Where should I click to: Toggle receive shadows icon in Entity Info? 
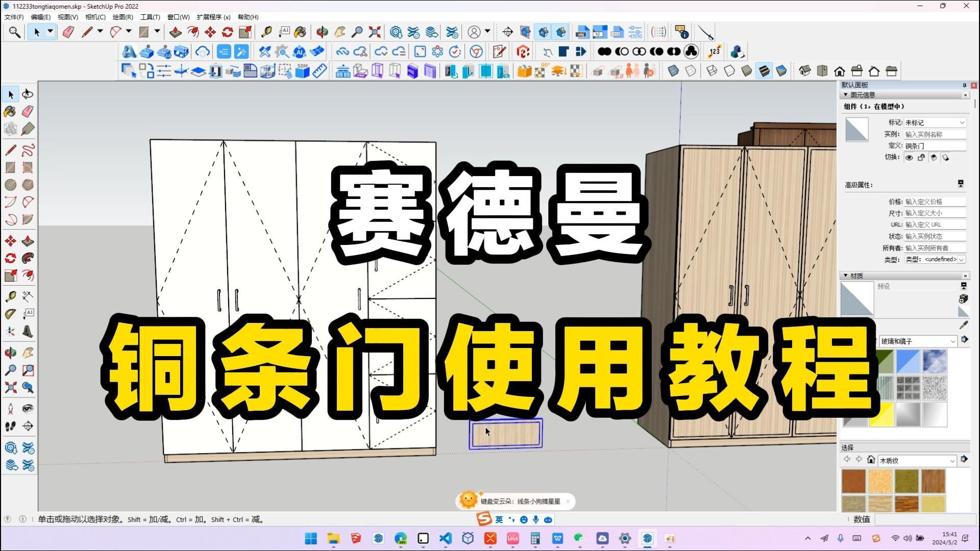click(x=946, y=158)
